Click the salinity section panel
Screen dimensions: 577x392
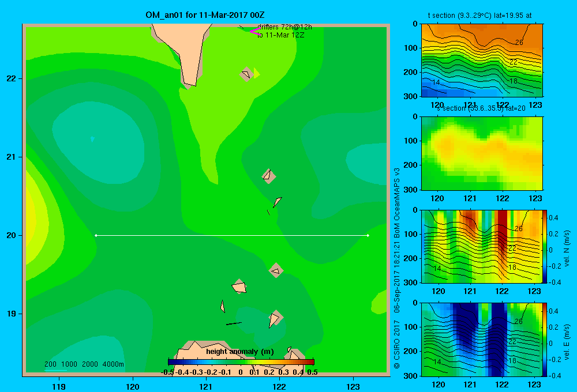click(x=482, y=153)
